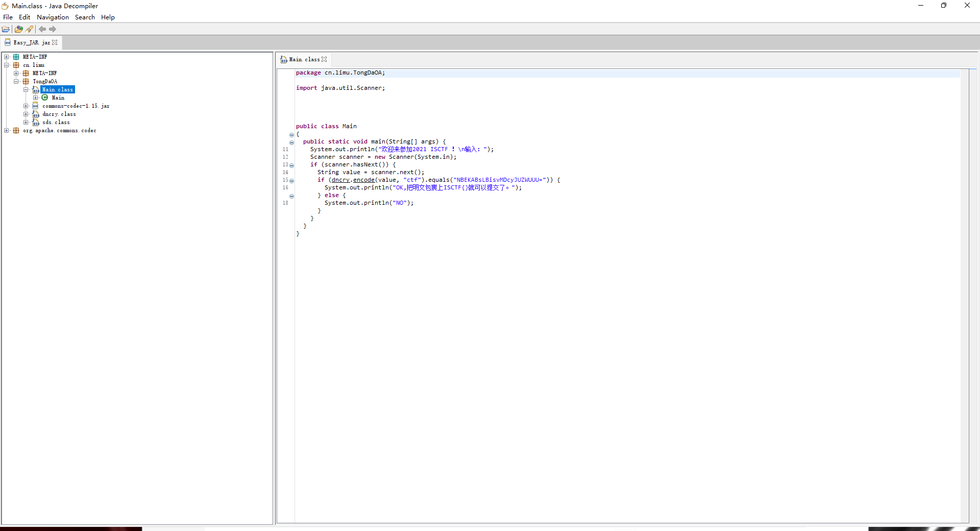980x531 pixels.
Task: Close the Easy_JAR.jar tab
Action: (55, 42)
